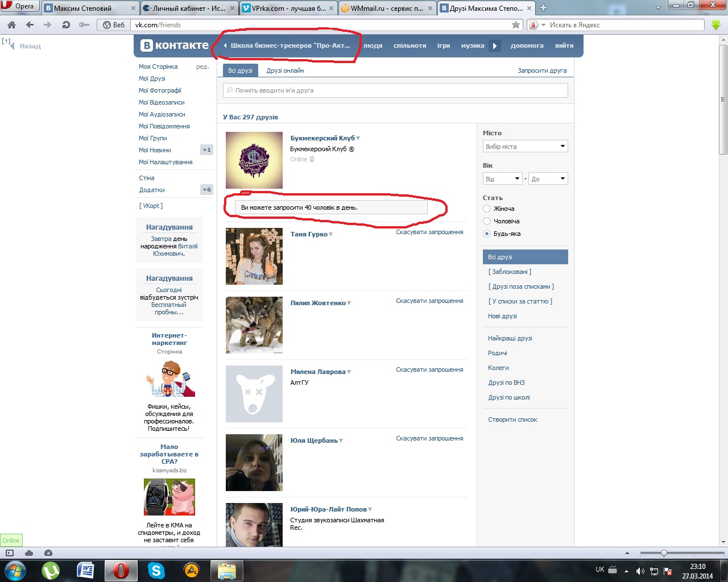The height and width of the screenshot is (582, 728).
Task: Open the До age dropdown
Action: tap(548, 179)
